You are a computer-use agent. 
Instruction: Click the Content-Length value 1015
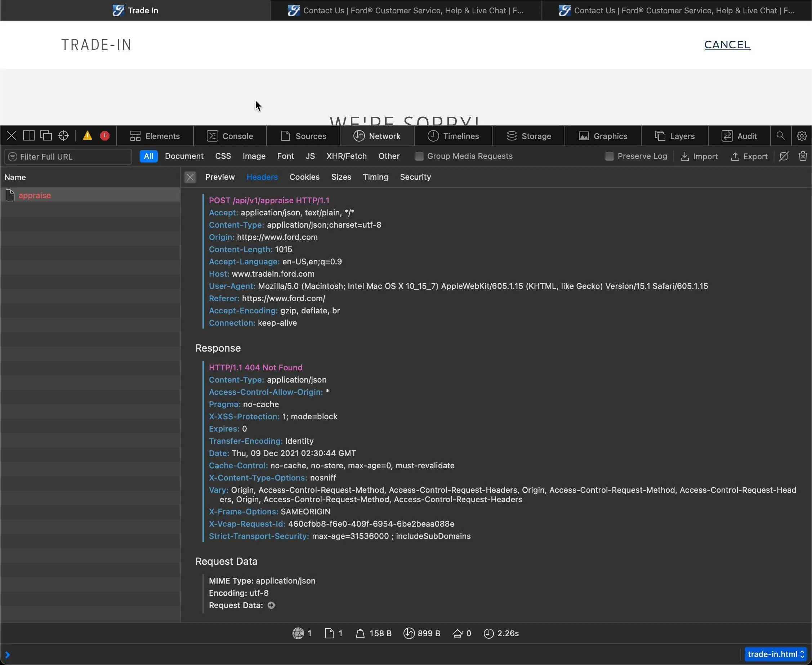[x=284, y=249]
